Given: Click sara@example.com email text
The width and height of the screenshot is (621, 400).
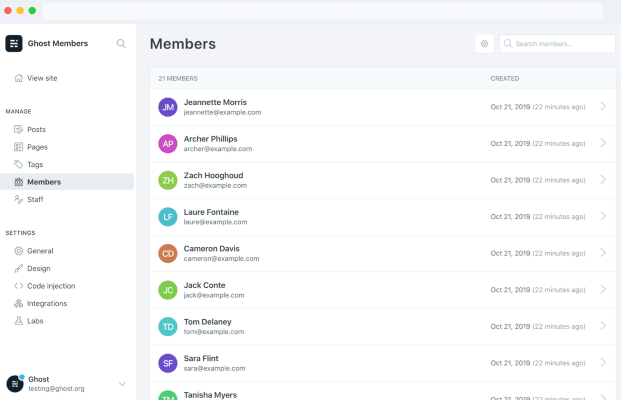Looking at the screenshot, I should [214, 368].
